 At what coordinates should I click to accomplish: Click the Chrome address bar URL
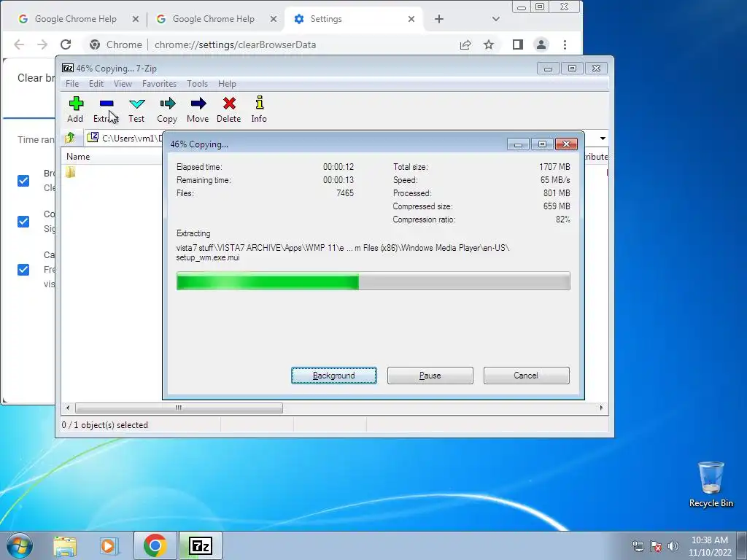236,44
